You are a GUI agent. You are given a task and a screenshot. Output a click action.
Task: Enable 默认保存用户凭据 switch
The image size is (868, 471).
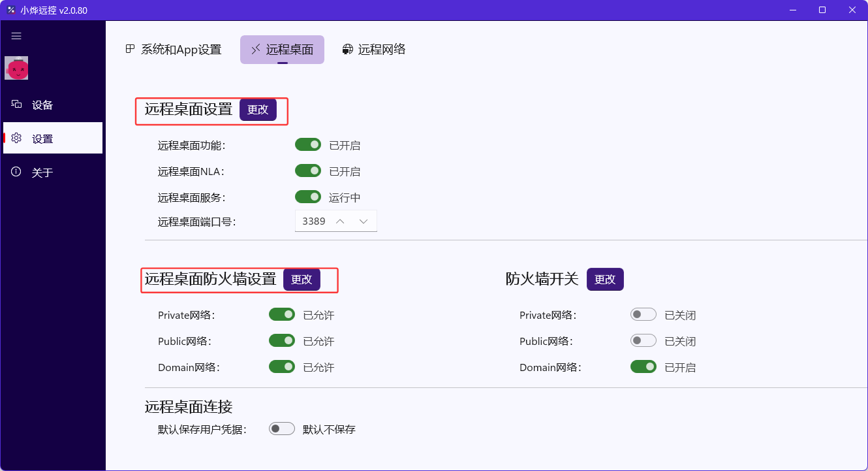[x=282, y=429]
